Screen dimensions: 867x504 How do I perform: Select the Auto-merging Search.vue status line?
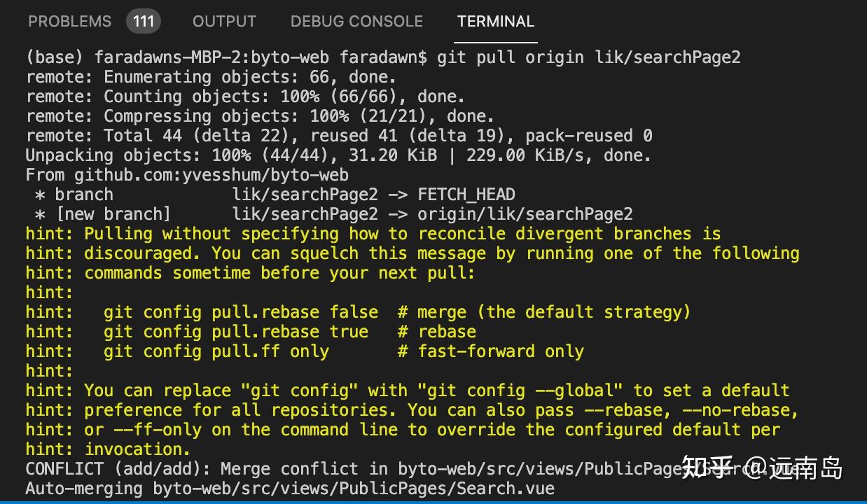coord(280,488)
